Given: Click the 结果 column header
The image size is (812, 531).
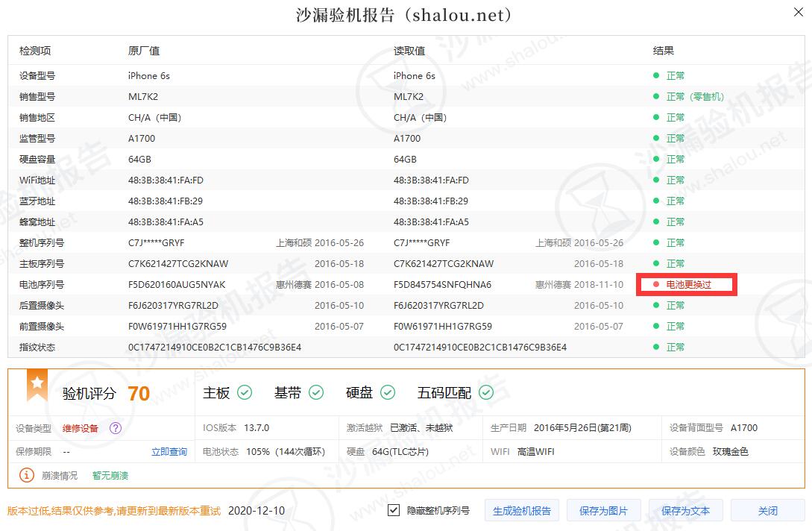Looking at the screenshot, I should click(x=664, y=51).
